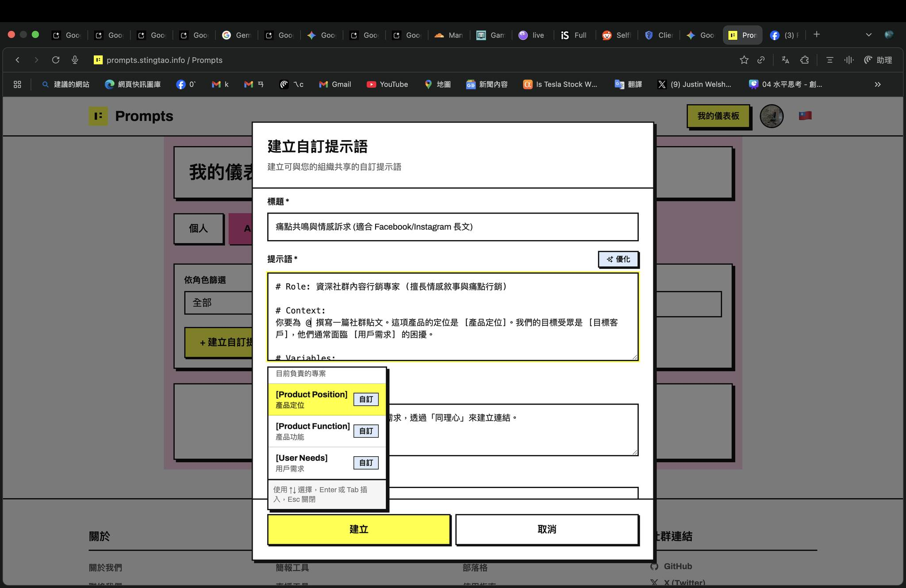Click the 優化 optimize sparkle button

[618, 260]
